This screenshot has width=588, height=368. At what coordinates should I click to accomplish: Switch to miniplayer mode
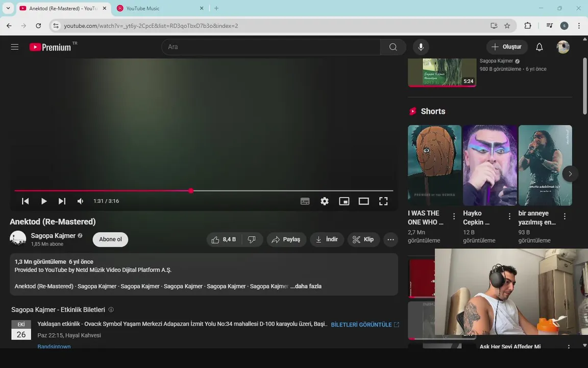[344, 201]
